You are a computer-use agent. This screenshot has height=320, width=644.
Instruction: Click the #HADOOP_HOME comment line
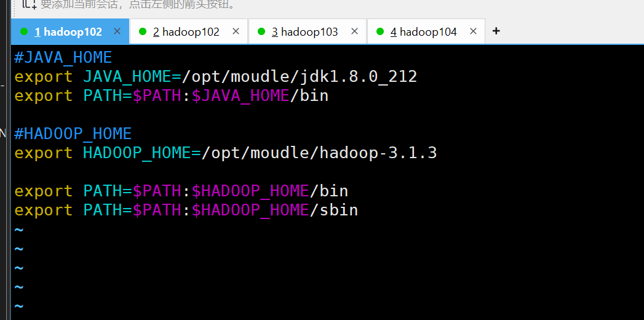click(73, 134)
